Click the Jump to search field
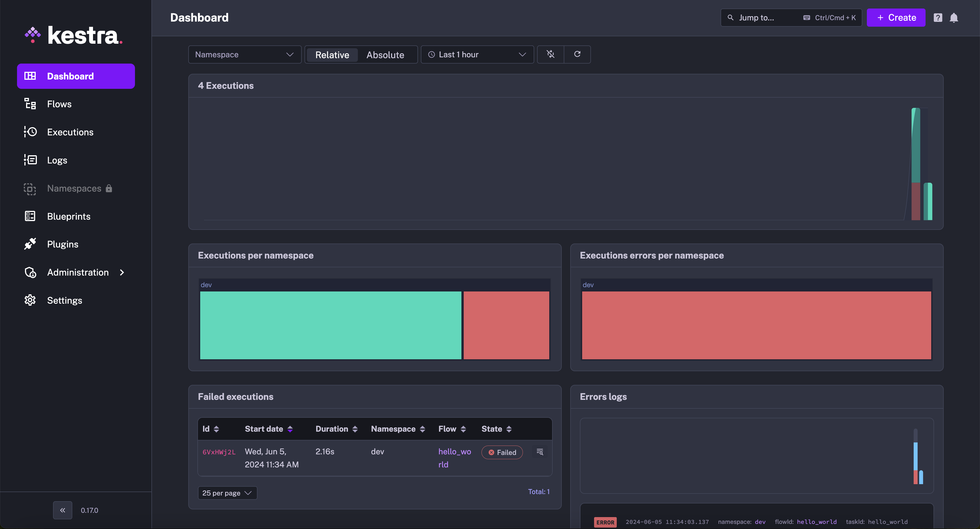 click(791, 18)
